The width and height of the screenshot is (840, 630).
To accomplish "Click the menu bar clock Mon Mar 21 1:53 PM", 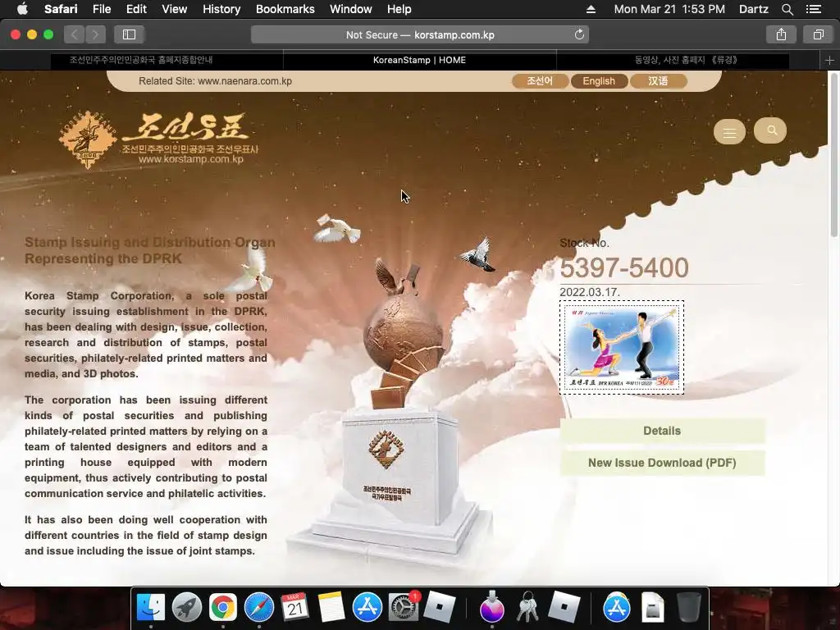I will (x=669, y=9).
